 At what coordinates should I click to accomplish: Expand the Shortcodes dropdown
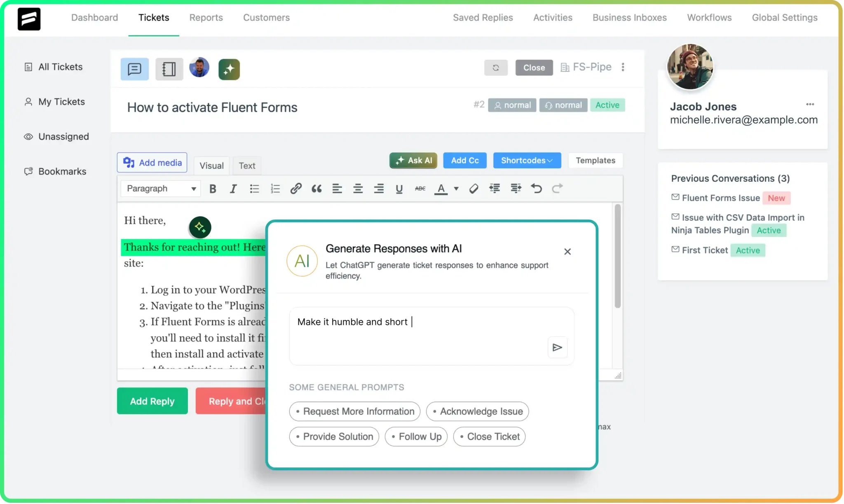(x=527, y=160)
